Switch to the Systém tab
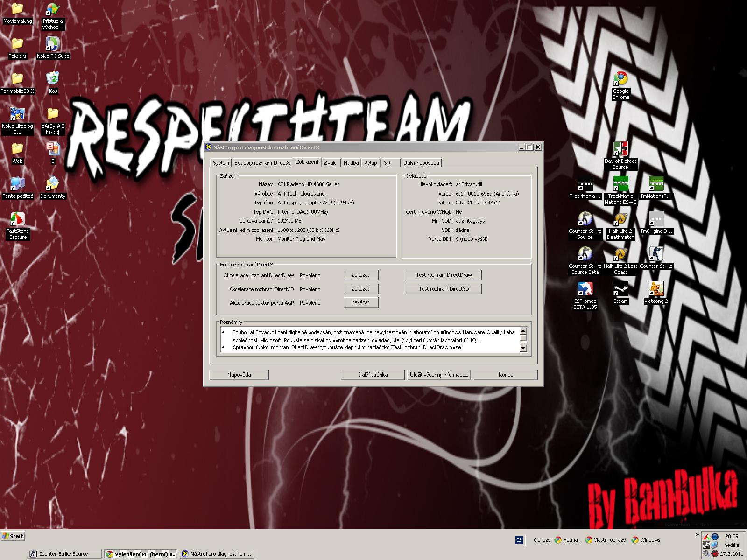This screenshot has height=560, width=747. point(221,163)
